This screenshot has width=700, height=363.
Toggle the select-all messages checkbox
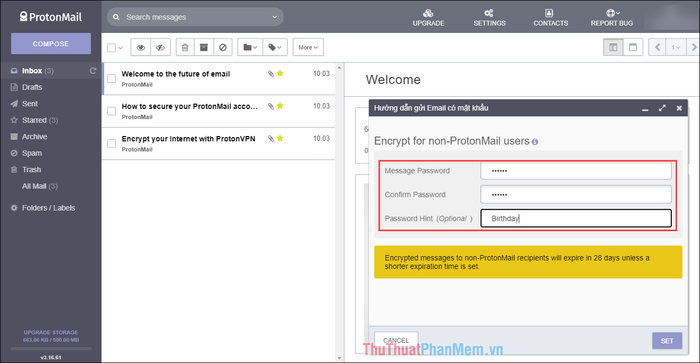[x=112, y=47]
